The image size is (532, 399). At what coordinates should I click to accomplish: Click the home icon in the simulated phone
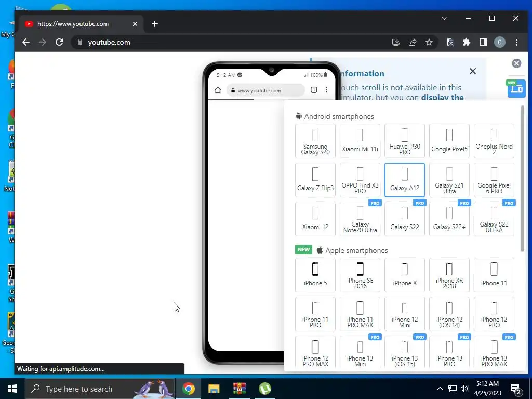pyautogui.click(x=218, y=90)
